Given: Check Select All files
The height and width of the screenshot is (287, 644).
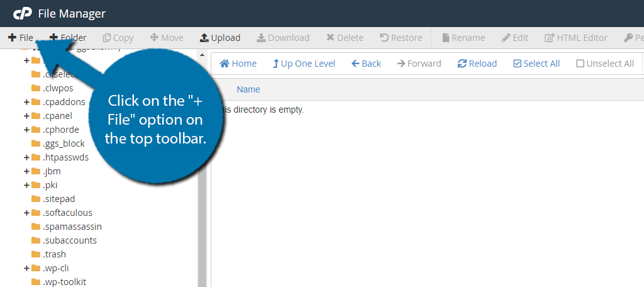Looking at the screenshot, I should 537,64.
